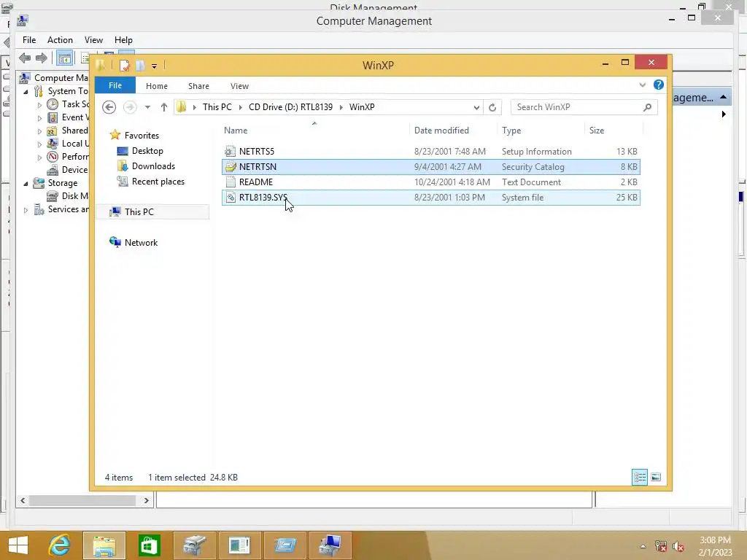Click the README file icon
The image size is (747, 560).
click(230, 182)
